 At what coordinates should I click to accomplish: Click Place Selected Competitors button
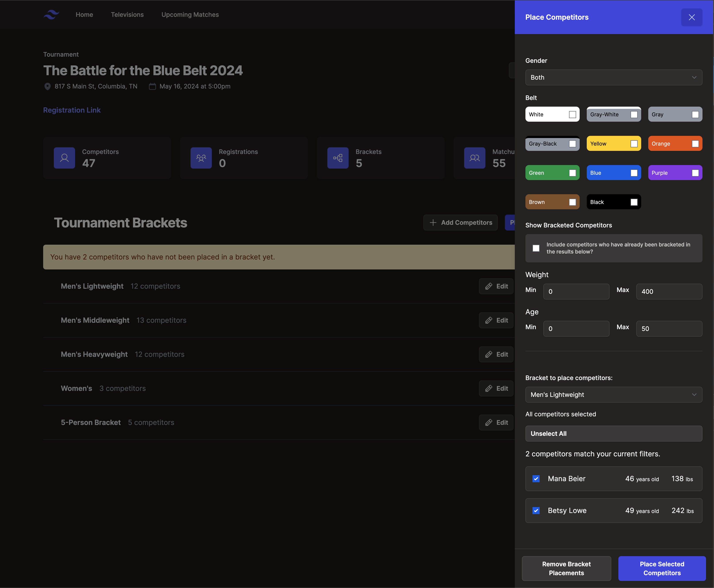tap(662, 568)
